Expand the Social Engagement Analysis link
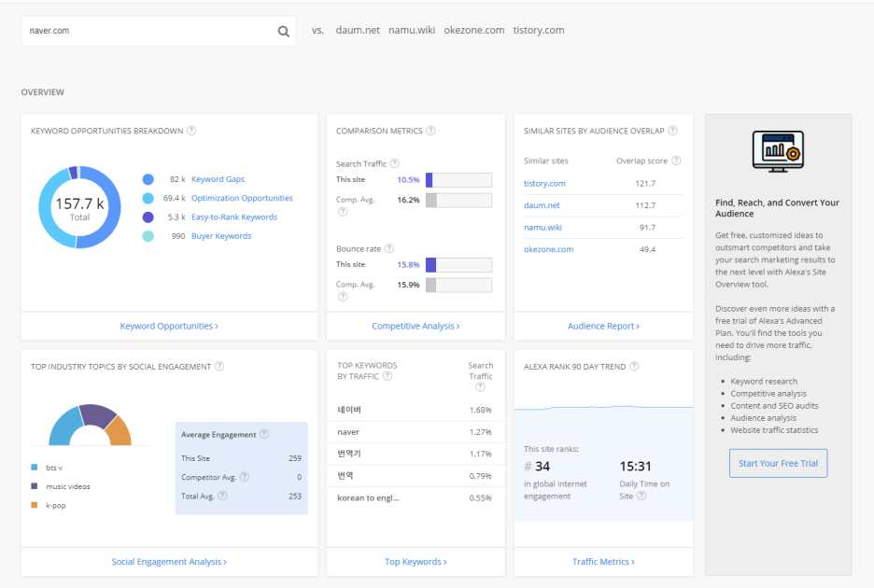This screenshot has height=588, width=874. [169, 562]
